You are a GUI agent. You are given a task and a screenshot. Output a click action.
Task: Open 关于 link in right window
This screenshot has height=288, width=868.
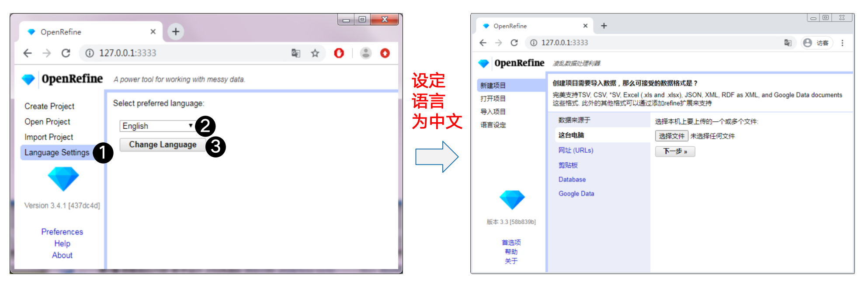click(x=511, y=261)
